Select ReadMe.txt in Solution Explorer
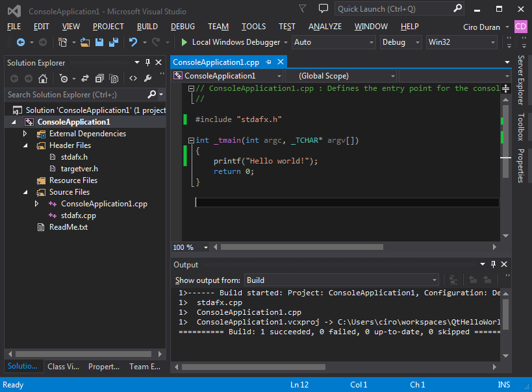 (68, 227)
